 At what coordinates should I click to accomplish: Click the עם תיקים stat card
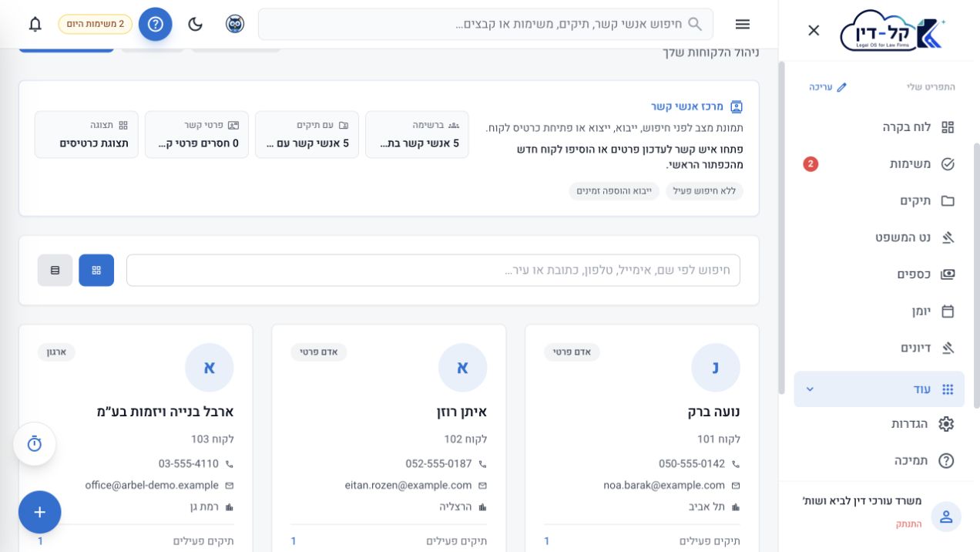307,134
